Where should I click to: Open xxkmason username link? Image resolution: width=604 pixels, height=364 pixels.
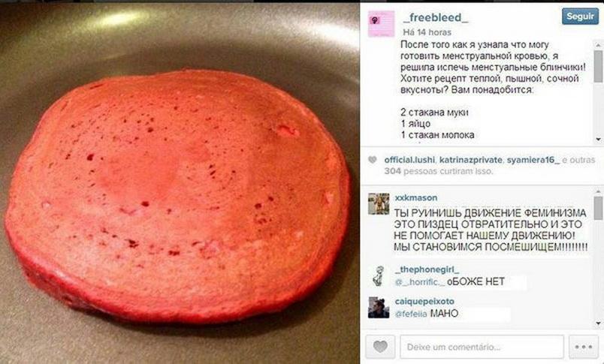pos(416,198)
